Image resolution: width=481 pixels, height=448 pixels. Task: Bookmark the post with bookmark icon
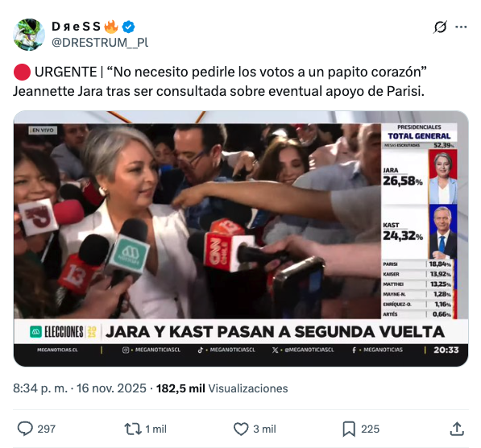tap(349, 429)
